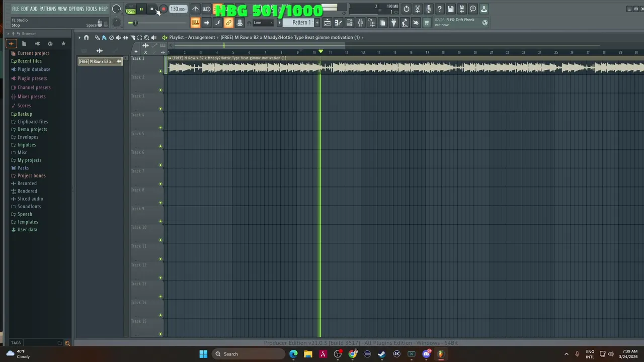Mute Track 2 green LED
The image size is (644, 362).
click(160, 90)
